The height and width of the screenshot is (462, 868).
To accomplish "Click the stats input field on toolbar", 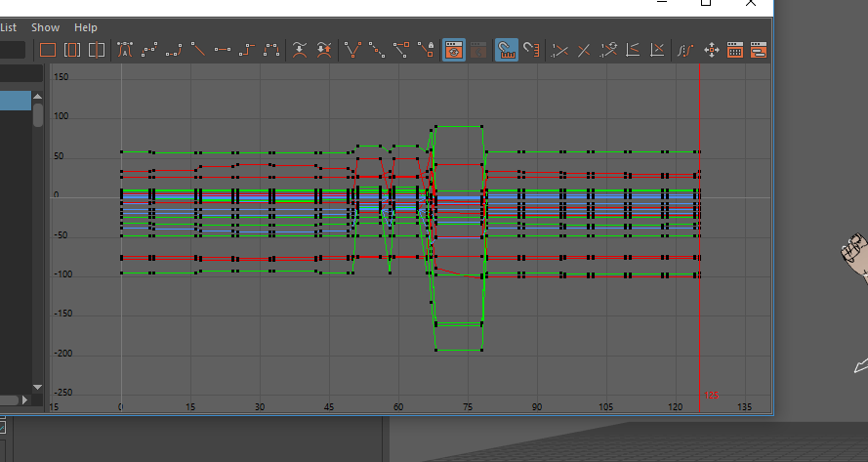I will click(x=13, y=51).
